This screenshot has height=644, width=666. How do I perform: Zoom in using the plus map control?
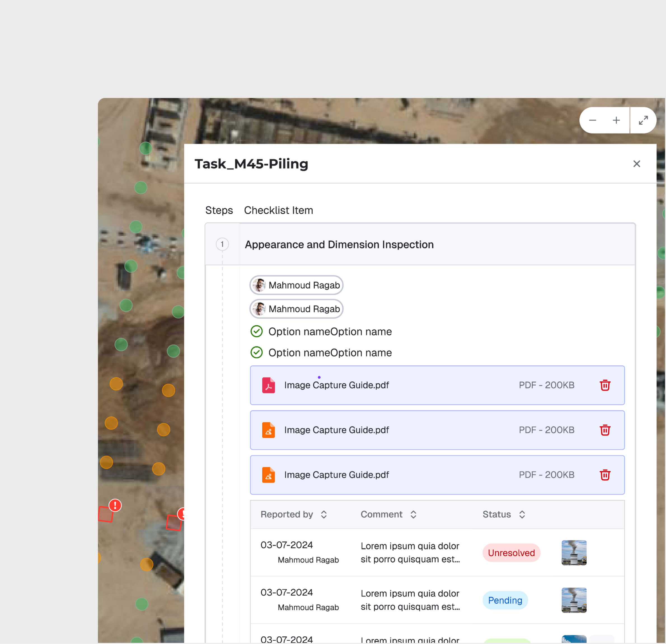616,120
